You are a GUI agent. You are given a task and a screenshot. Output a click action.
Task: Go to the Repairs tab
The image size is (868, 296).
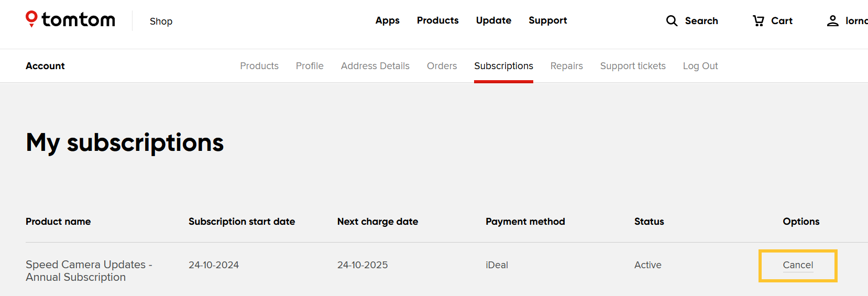coord(566,66)
